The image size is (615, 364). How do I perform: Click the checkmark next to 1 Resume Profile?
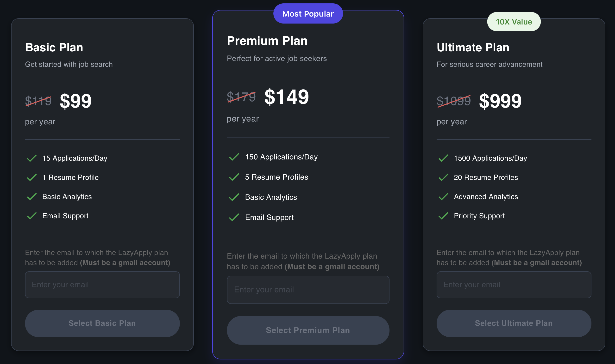point(32,177)
